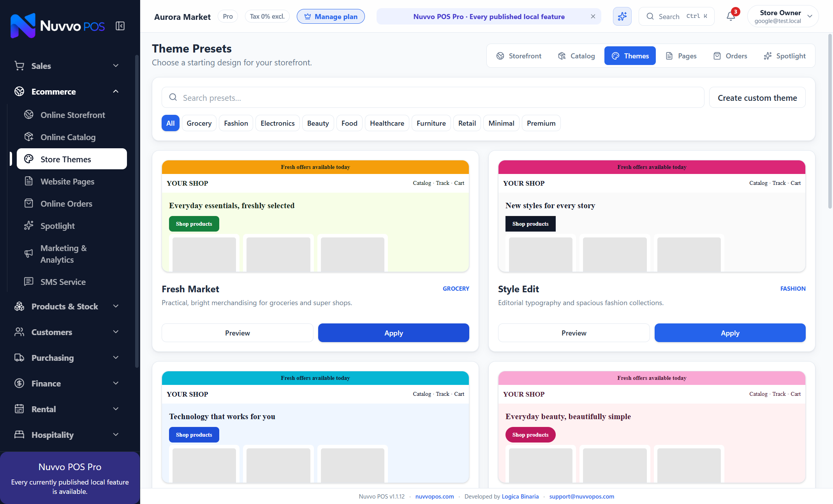Open Store Owner account dropdown
Viewport: 833px width, 504px height.
(783, 16)
